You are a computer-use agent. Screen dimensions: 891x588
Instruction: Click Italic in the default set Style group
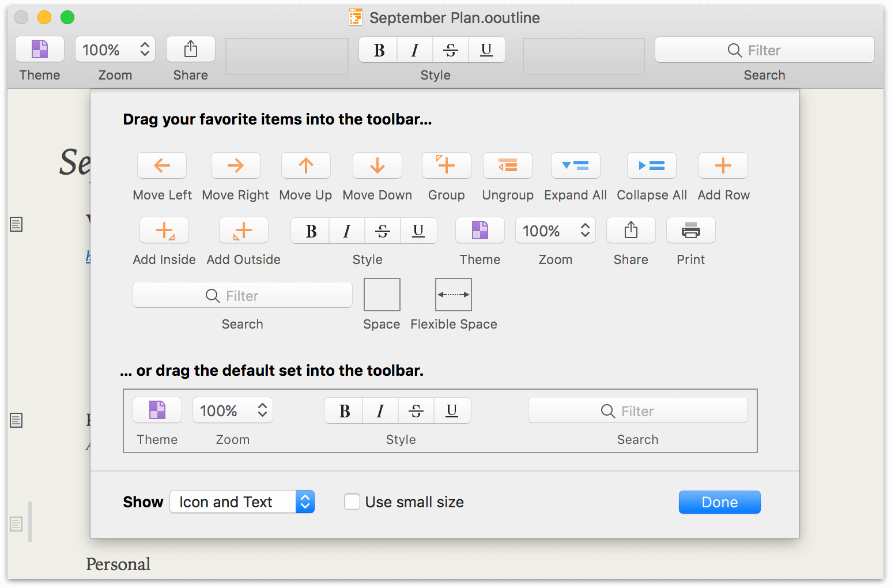380,410
